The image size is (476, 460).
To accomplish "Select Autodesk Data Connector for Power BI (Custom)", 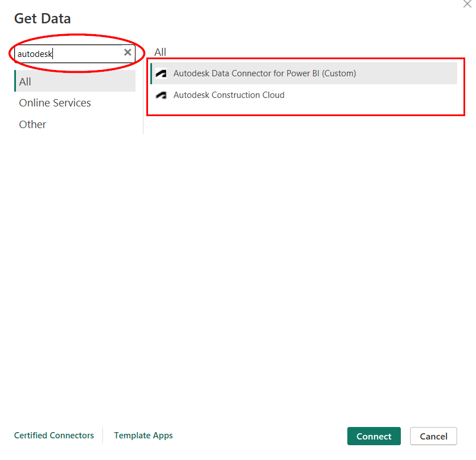I will point(264,73).
